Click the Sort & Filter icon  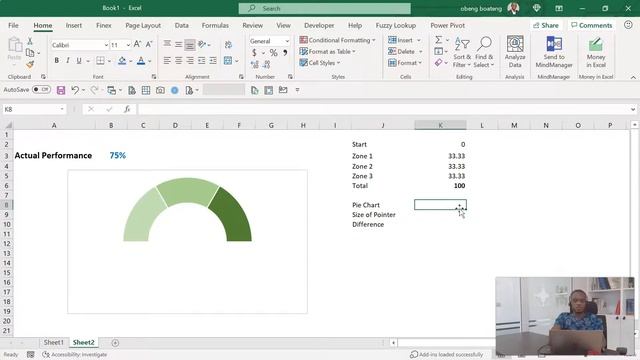(462, 51)
